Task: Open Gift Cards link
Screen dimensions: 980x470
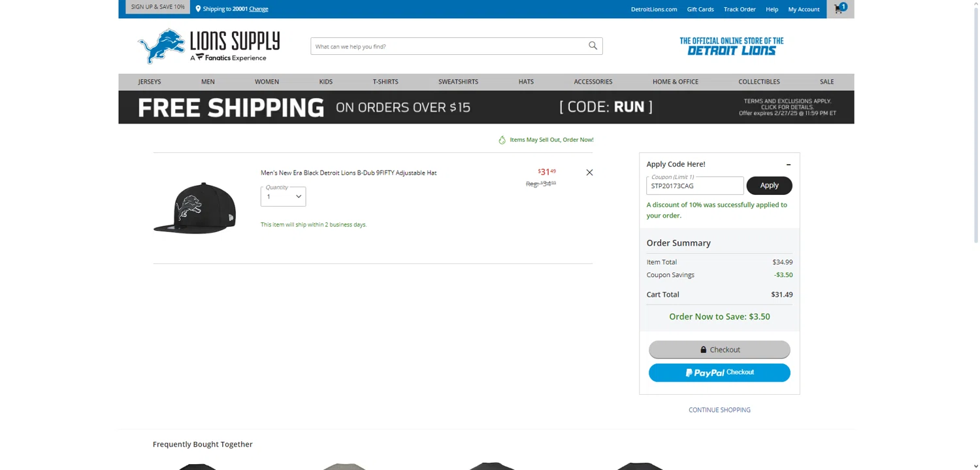Action: pyautogui.click(x=700, y=9)
